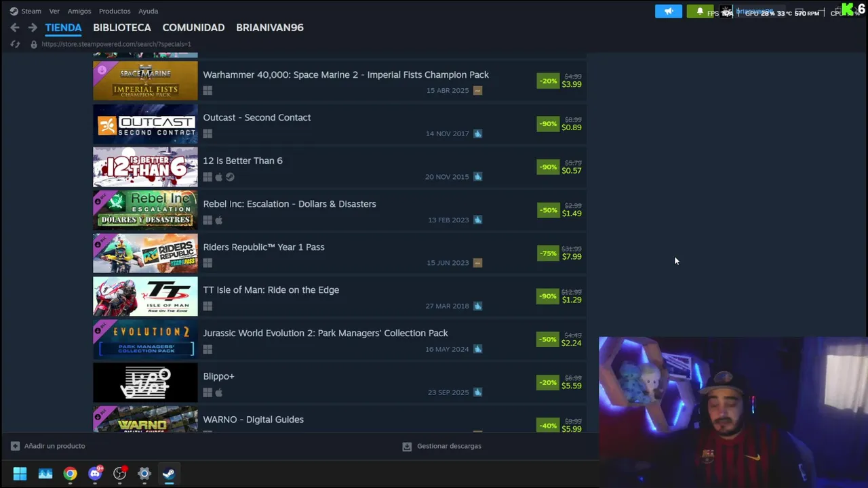Screen dimensions: 868x488
Task: Open OBS Studio from the taskbar
Action: [x=120, y=474]
